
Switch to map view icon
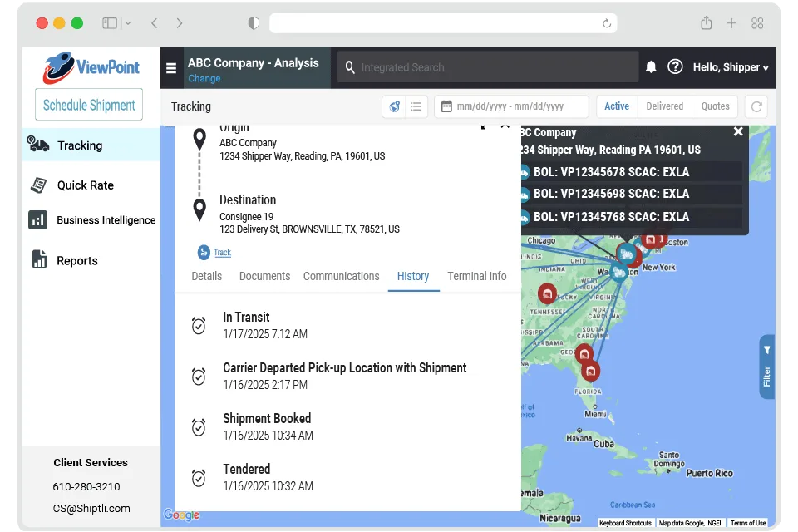(x=394, y=106)
